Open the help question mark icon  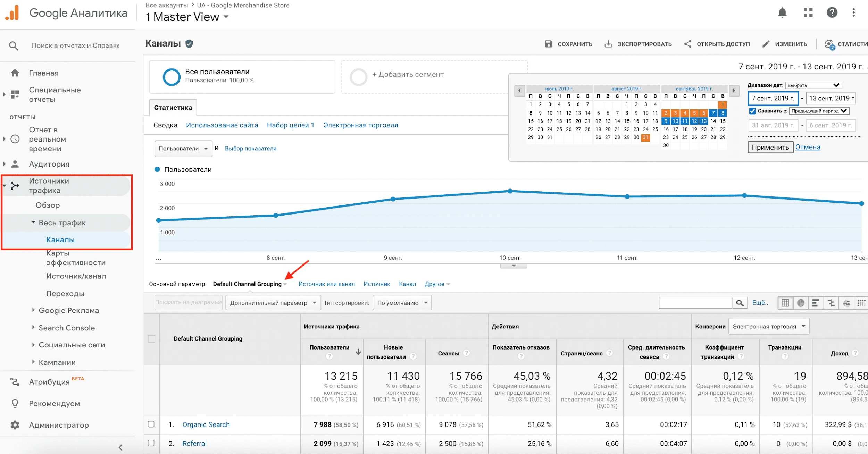pyautogui.click(x=832, y=12)
